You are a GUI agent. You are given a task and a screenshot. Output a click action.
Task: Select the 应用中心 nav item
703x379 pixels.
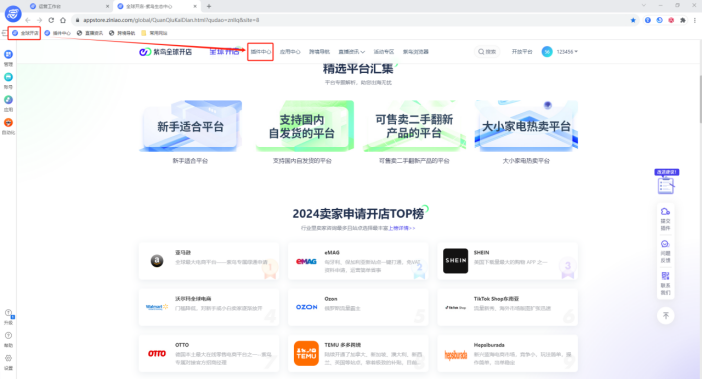point(290,52)
